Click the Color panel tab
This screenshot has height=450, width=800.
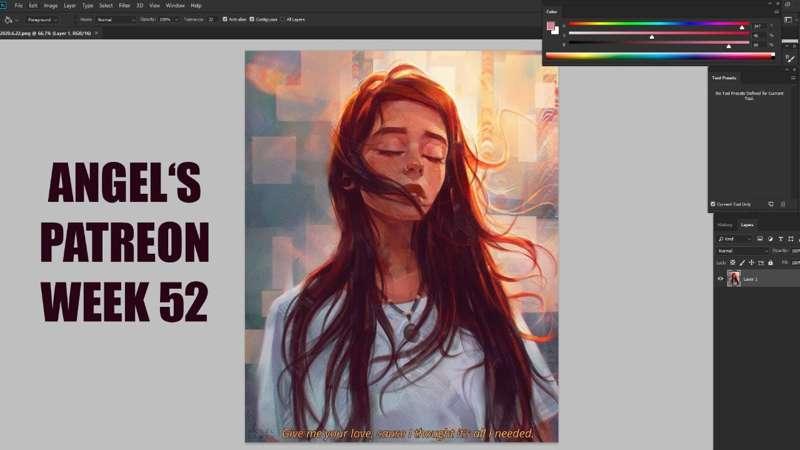552,12
